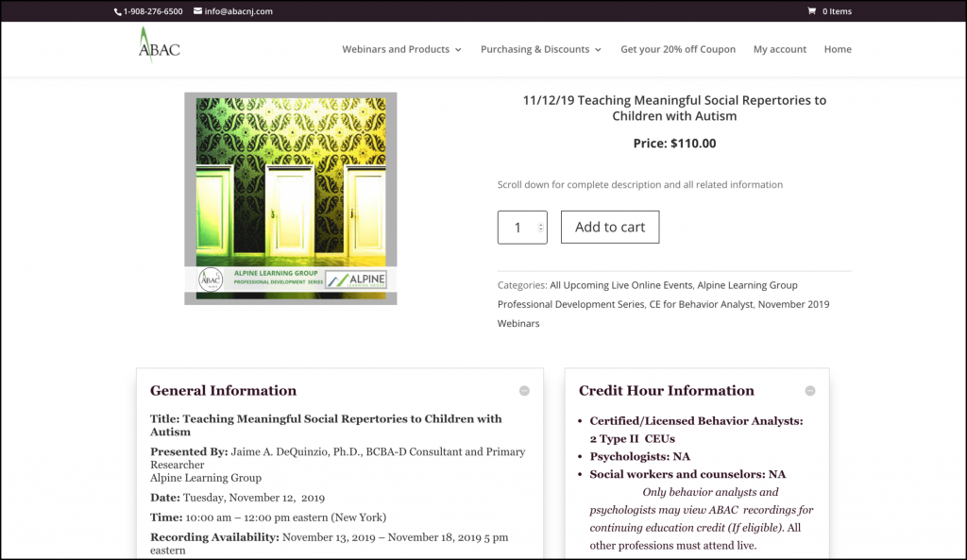Click the ABAC logo
This screenshot has height=560, width=967.
[158, 46]
